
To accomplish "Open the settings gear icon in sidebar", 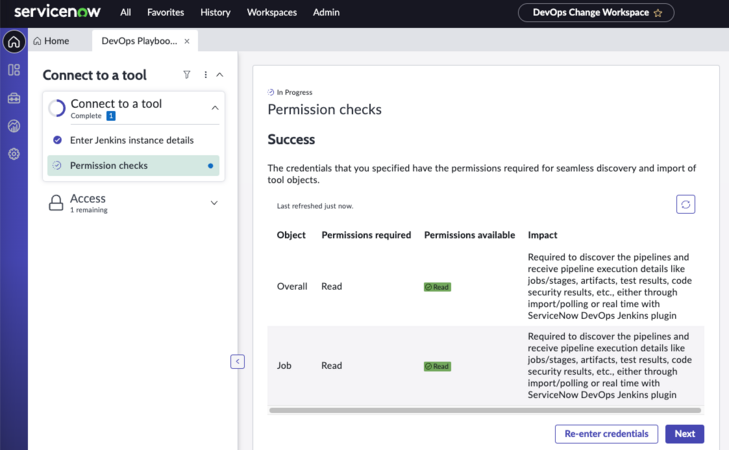I will [x=14, y=154].
